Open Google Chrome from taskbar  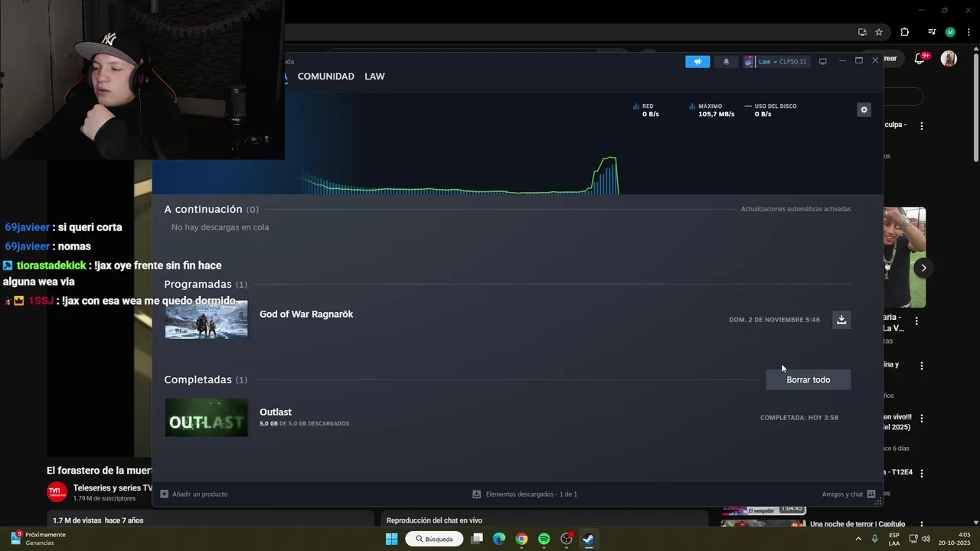coord(521,539)
